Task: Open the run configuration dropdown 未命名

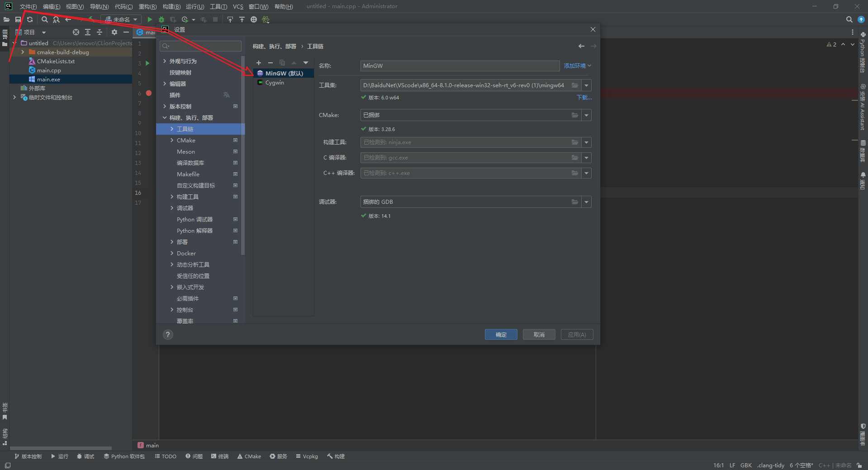Action: pos(121,19)
